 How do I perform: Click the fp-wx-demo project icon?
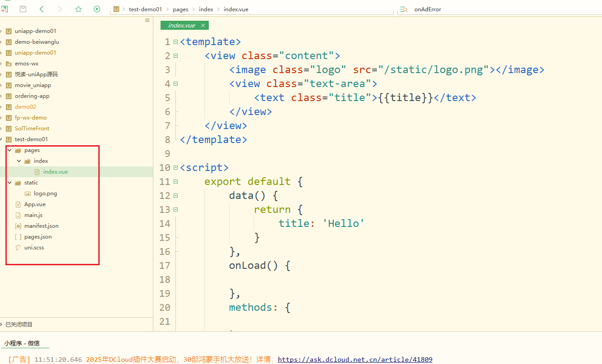click(x=8, y=118)
